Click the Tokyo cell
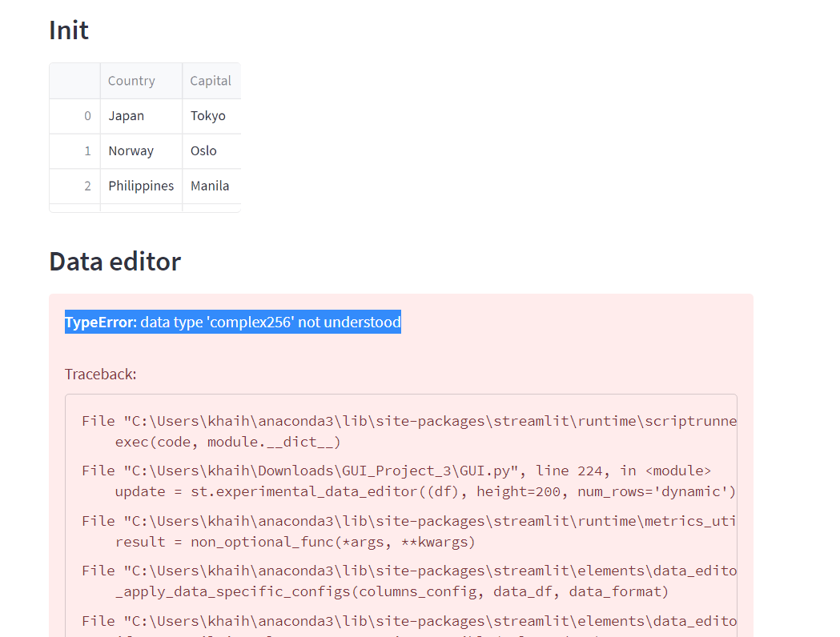 pos(208,116)
